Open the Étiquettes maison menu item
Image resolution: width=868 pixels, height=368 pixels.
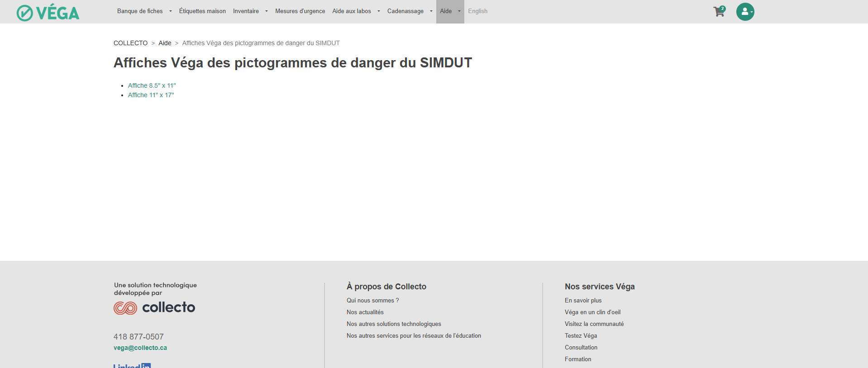click(202, 11)
